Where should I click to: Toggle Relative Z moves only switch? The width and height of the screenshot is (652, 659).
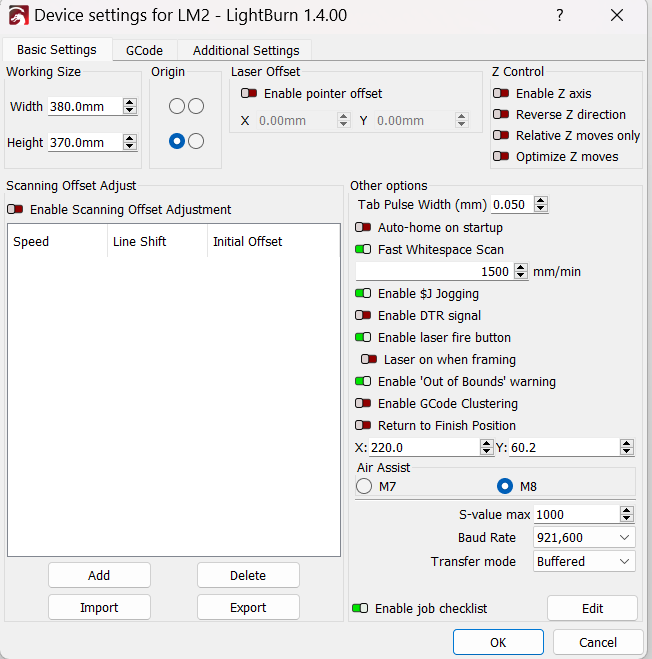point(501,135)
